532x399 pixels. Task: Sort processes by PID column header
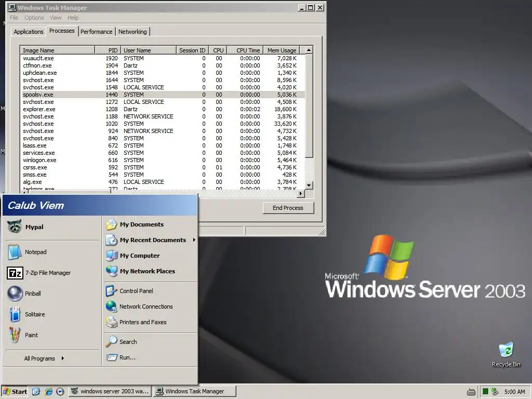coord(107,50)
